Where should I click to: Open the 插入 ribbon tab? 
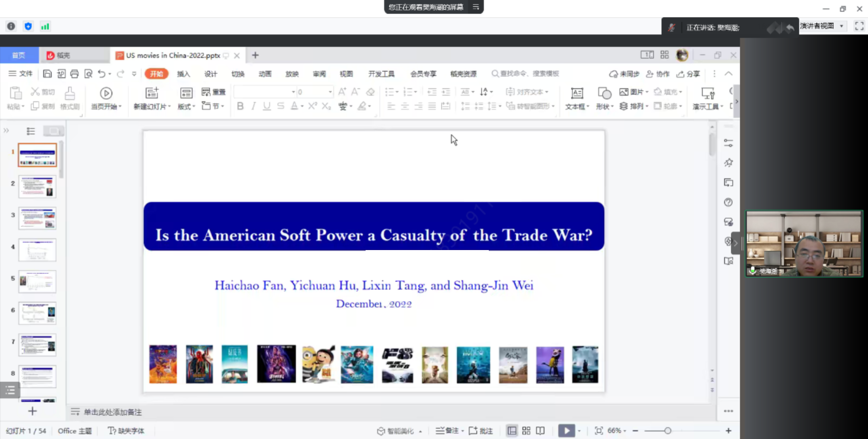183,74
